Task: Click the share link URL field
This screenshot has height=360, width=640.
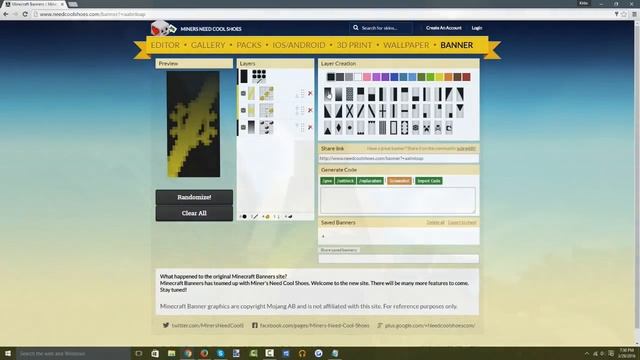Action: tap(398, 158)
